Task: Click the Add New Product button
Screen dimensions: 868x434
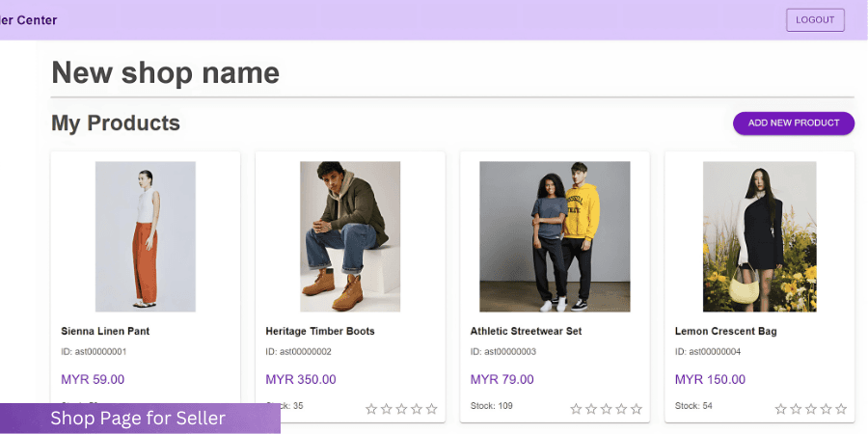Action: click(794, 123)
